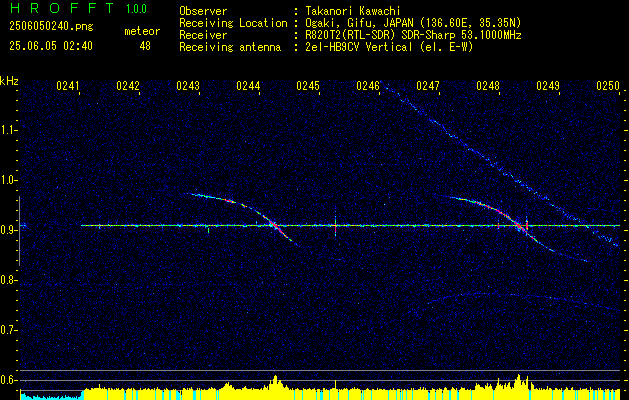Click the Observer field label
The width and height of the screenshot is (629, 400).
coord(203,11)
